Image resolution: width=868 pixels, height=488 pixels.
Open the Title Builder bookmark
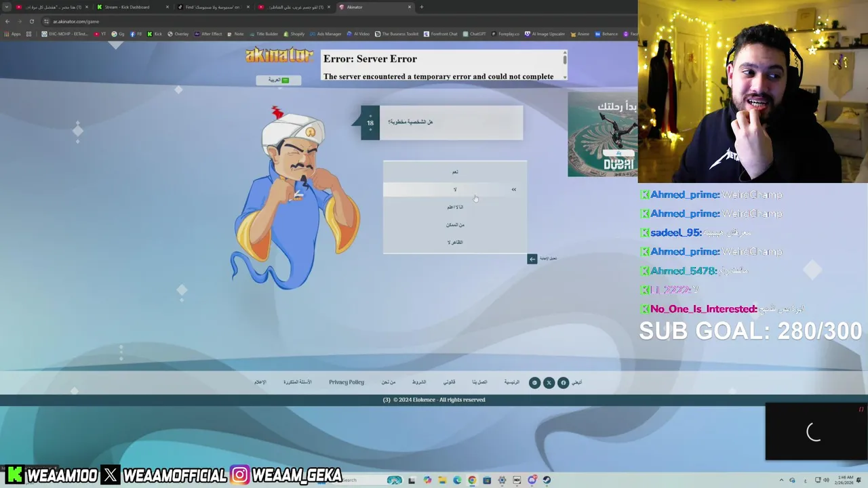263,34
